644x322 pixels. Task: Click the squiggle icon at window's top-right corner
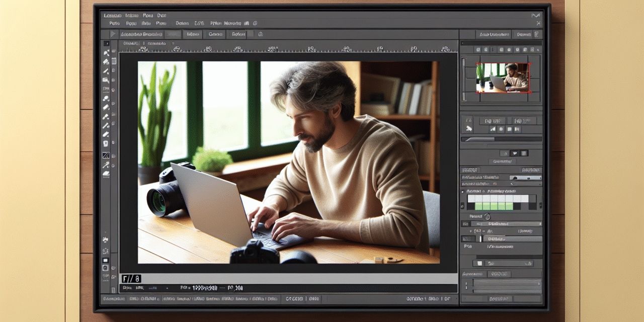click(x=536, y=16)
